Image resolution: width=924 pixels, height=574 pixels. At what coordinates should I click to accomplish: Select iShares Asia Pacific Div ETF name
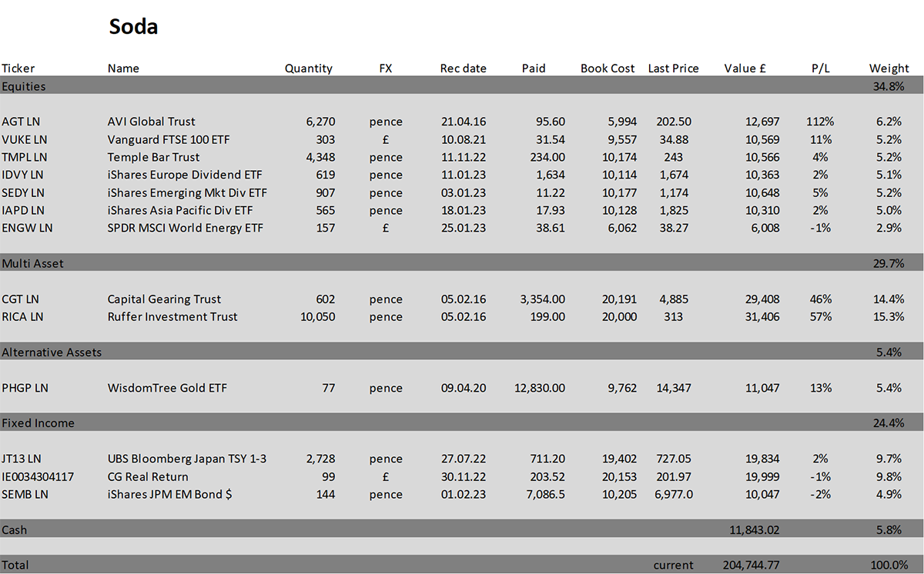tap(181, 210)
